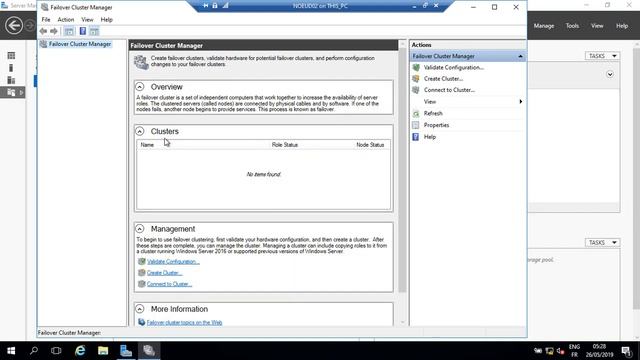The width and height of the screenshot is (640, 360).
Task: Open the Create Cluster link under Management
Action: pos(164,273)
